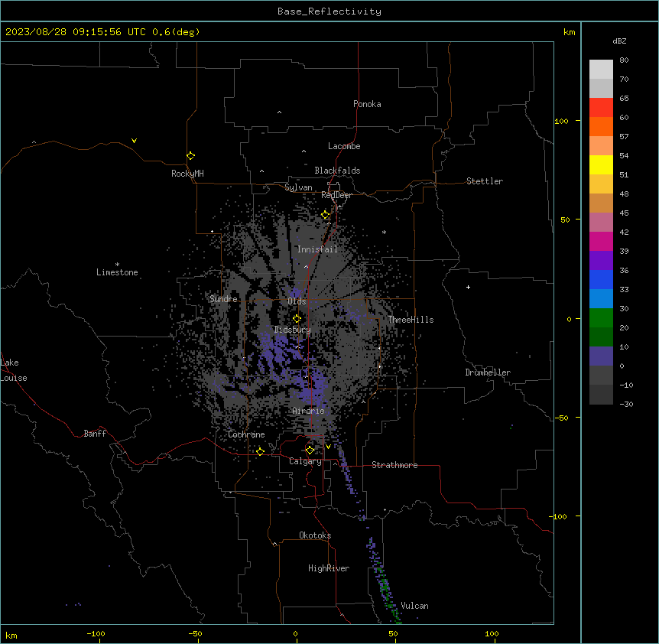Click the white asterisk marker above Limestone
The image size is (659, 644).
coord(117,265)
